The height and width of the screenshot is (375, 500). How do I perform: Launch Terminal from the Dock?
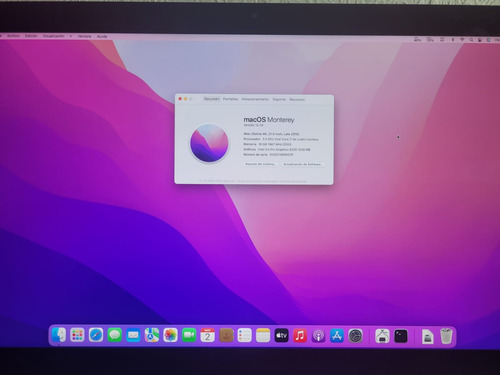[401, 336]
